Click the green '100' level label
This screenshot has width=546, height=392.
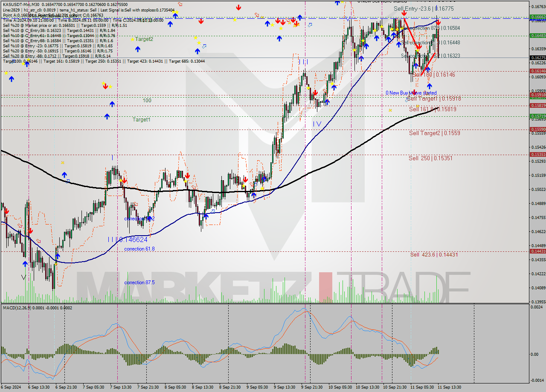[x=147, y=101]
